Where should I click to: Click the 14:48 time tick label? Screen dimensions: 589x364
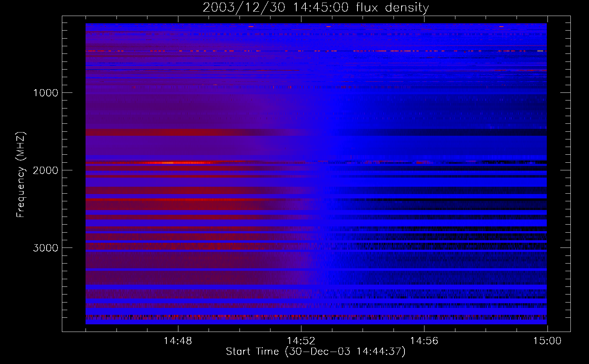click(x=178, y=341)
